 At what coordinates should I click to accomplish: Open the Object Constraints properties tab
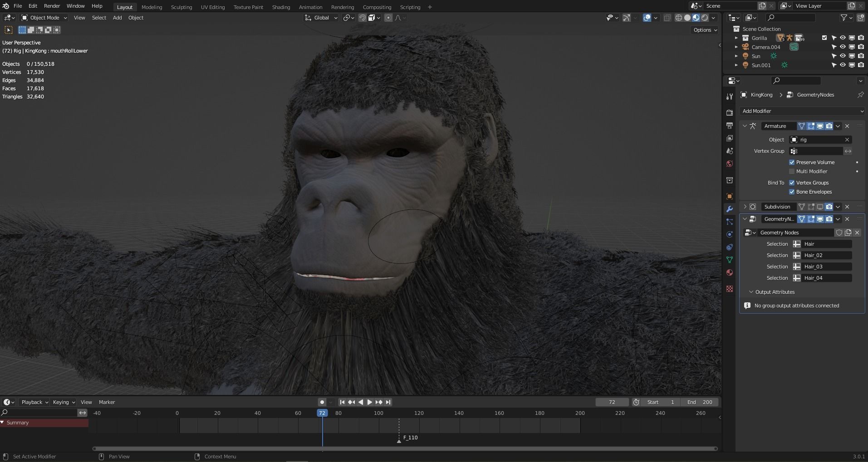click(x=730, y=247)
